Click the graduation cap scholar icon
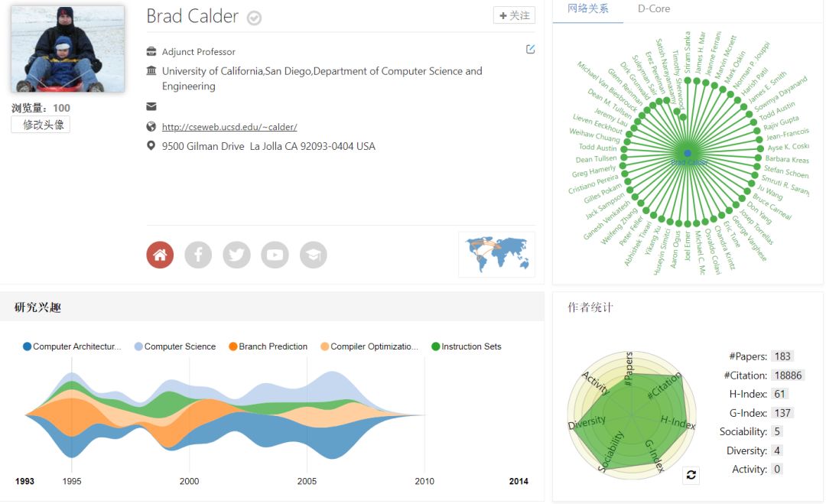The image size is (826, 504). point(313,255)
